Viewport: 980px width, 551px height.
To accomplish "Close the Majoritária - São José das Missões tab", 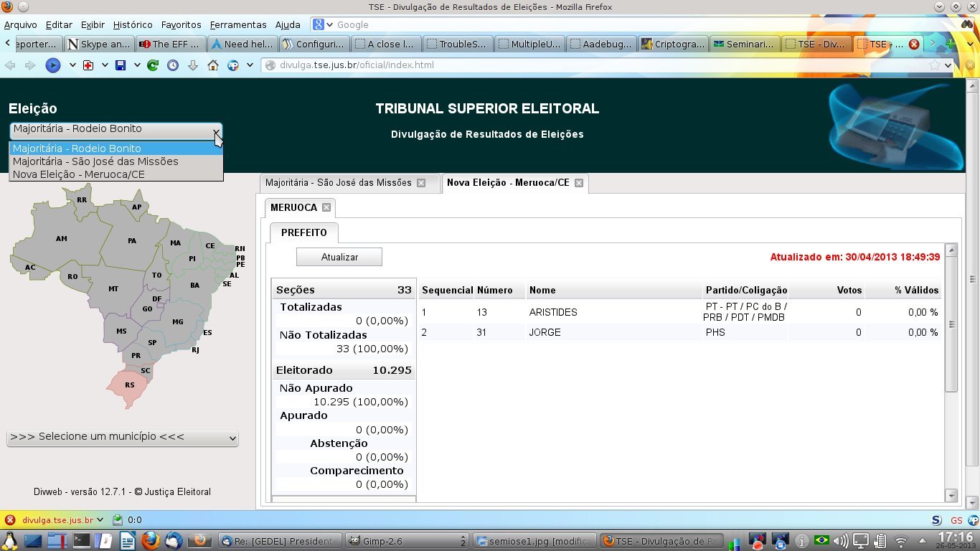I will click(421, 183).
